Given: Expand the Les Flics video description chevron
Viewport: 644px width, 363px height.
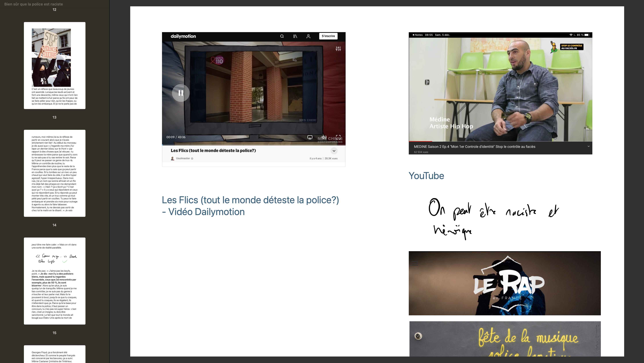Looking at the screenshot, I should (334, 151).
